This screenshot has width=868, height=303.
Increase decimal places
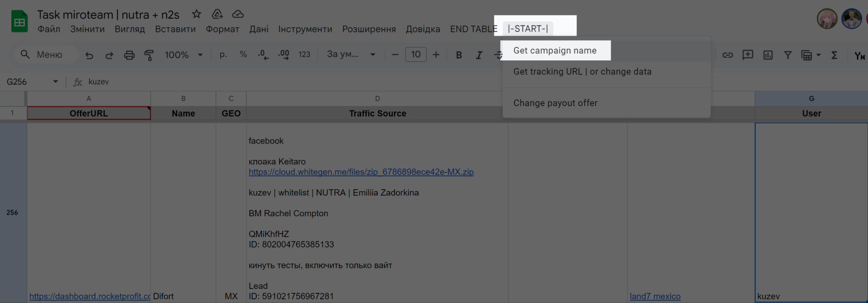pyautogui.click(x=284, y=55)
